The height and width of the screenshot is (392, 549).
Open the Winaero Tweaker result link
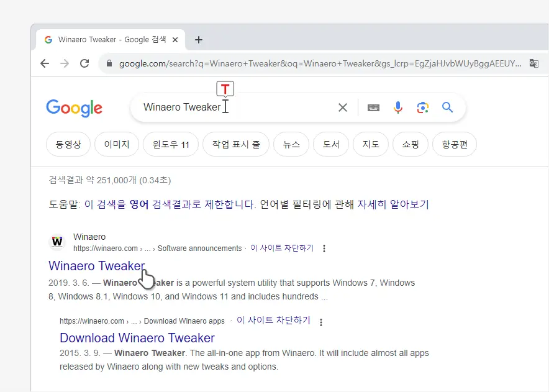tap(96, 266)
